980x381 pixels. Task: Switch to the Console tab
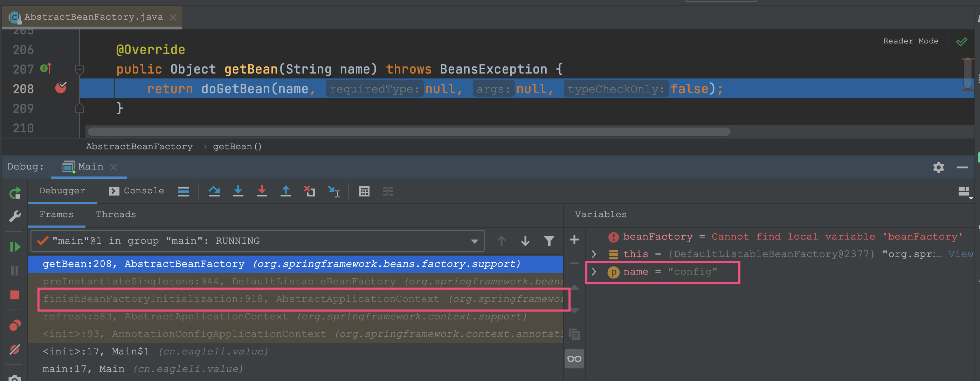coord(136,190)
